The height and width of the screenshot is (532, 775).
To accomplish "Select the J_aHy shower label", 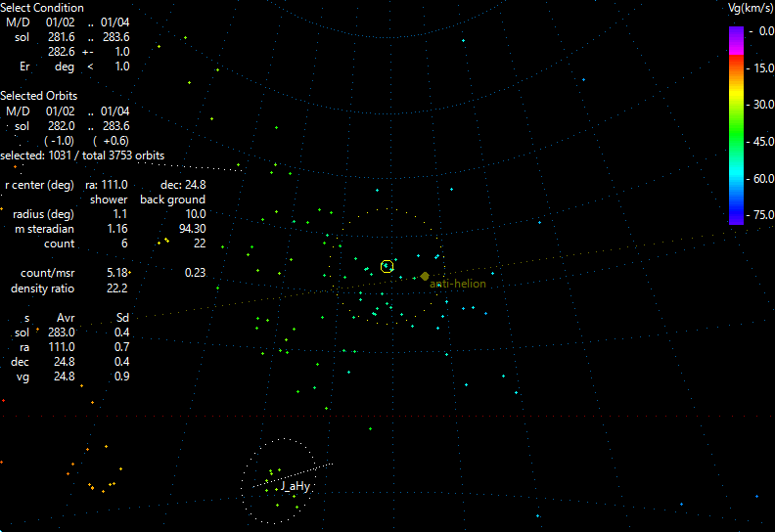I will (x=296, y=486).
